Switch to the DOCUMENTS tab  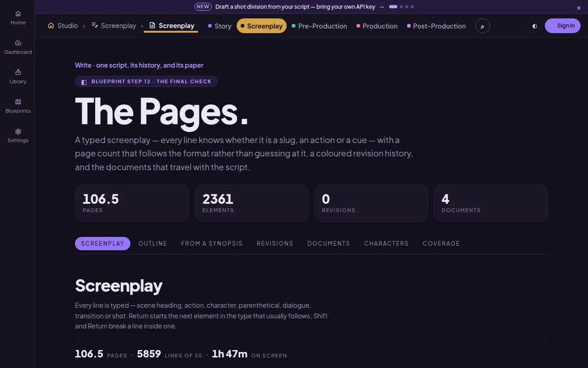click(328, 243)
